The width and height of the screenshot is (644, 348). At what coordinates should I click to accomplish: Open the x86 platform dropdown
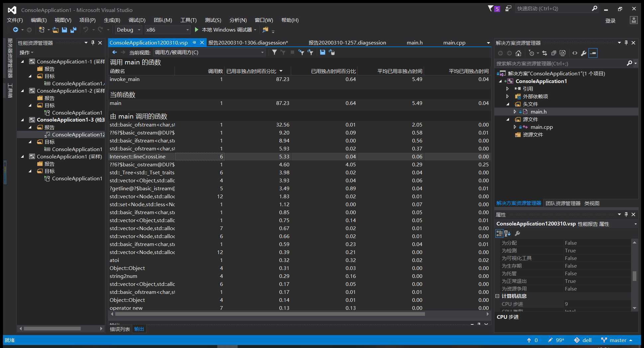[x=168, y=30]
